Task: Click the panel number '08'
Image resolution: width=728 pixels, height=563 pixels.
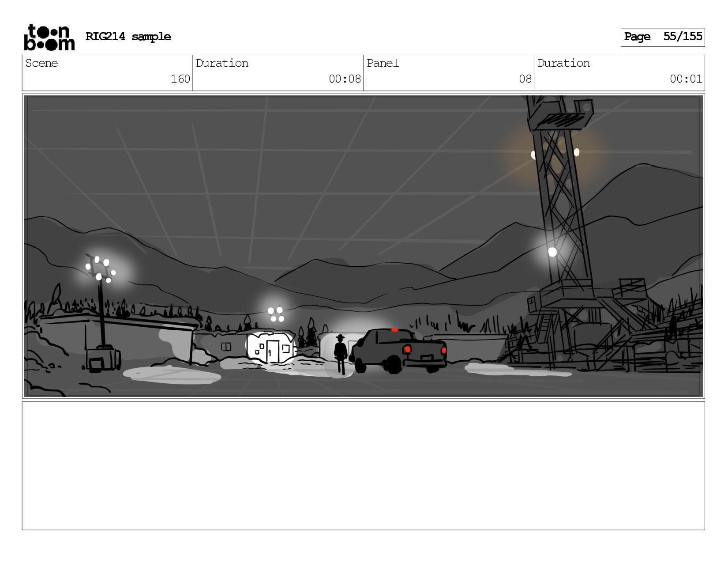Action: point(525,79)
